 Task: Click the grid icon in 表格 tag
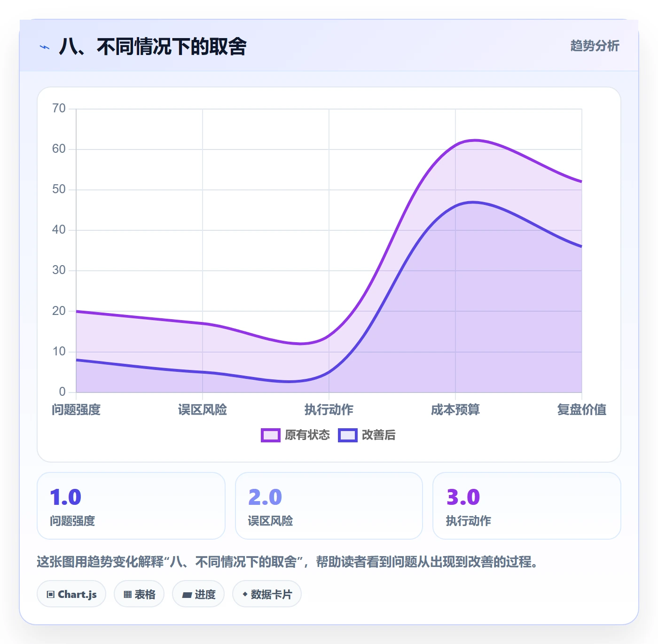click(127, 595)
